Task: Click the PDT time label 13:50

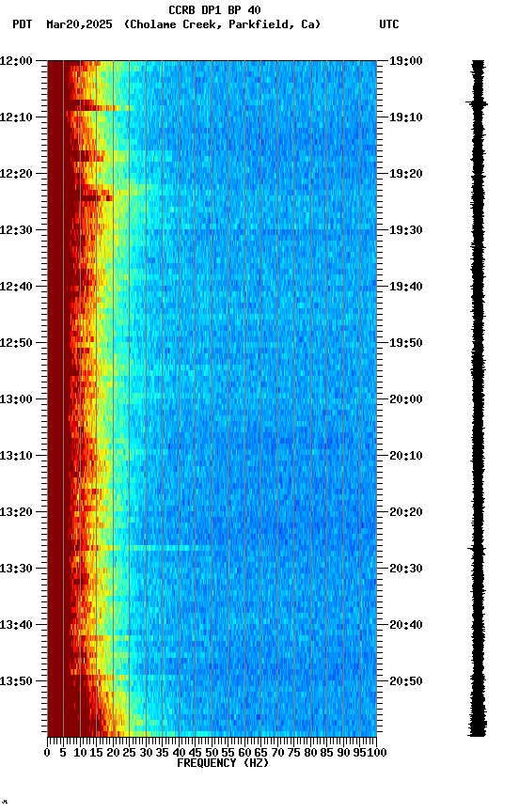Action: coord(16,681)
